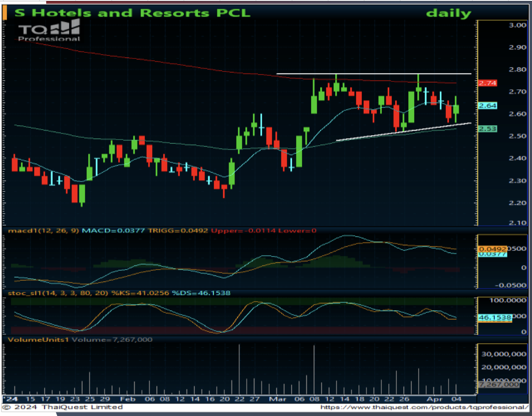Select the gray 7,267,000 tag on volume axis
Viewport: 532px width, 416px height.
tap(498, 384)
